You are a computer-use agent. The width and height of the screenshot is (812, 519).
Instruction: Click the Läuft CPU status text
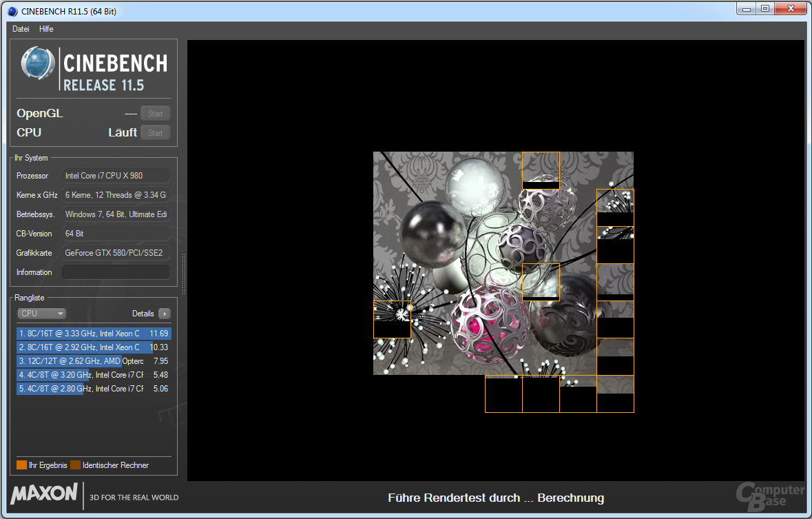(x=123, y=133)
